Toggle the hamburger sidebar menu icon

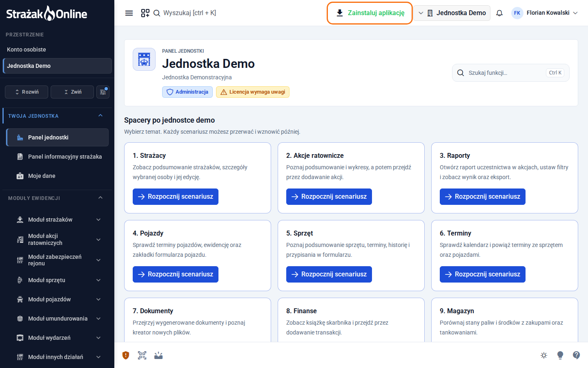coord(129,13)
